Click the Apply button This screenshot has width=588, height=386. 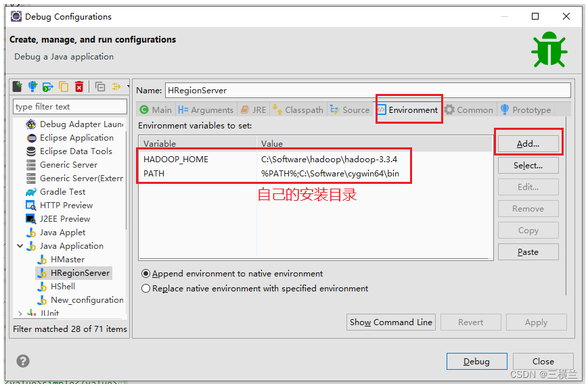point(537,322)
